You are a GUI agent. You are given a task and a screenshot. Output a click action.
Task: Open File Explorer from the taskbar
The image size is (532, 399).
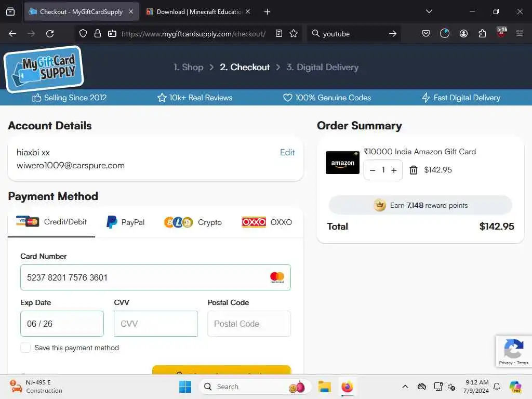[324, 387]
